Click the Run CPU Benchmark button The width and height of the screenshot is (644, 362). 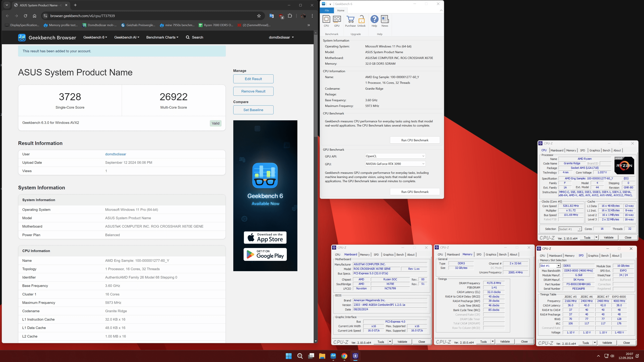click(415, 140)
